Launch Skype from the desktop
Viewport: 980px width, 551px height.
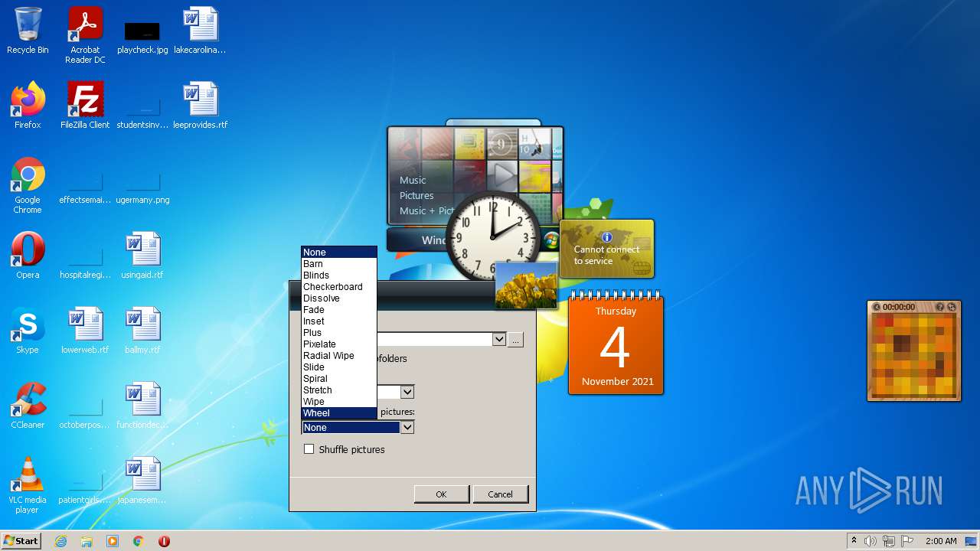click(x=28, y=331)
